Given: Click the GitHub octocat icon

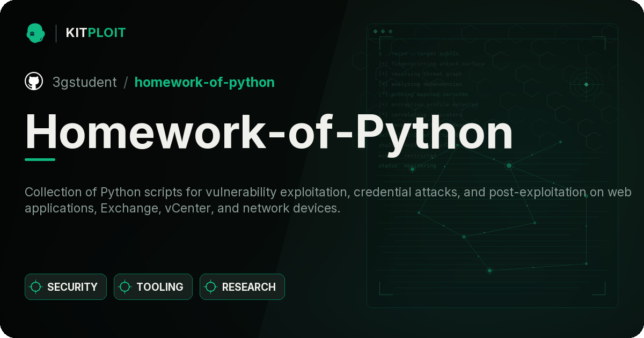Looking at the screenshot, I should (x=34, y=82).
